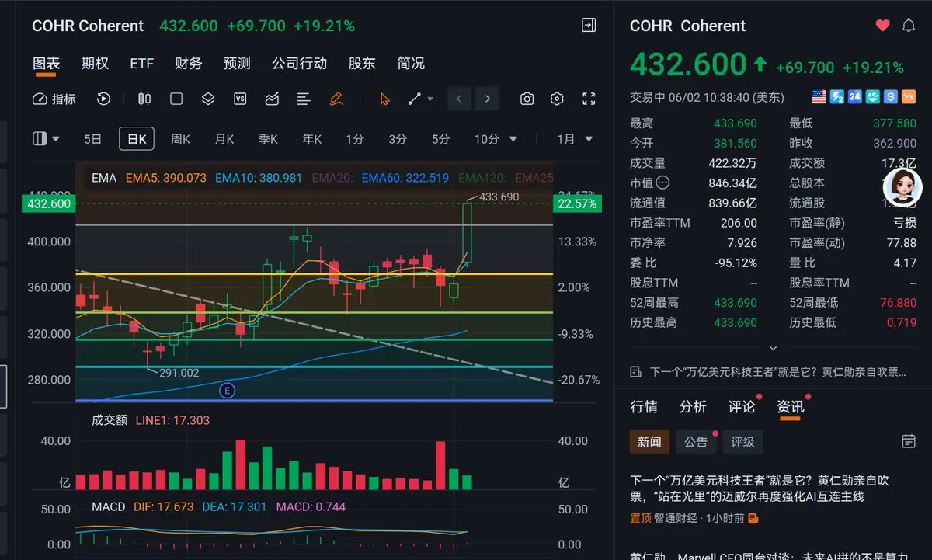Viewport: 932px width, 560px height.
Task: Select the line drawing tool
Action: coord(414,99)
